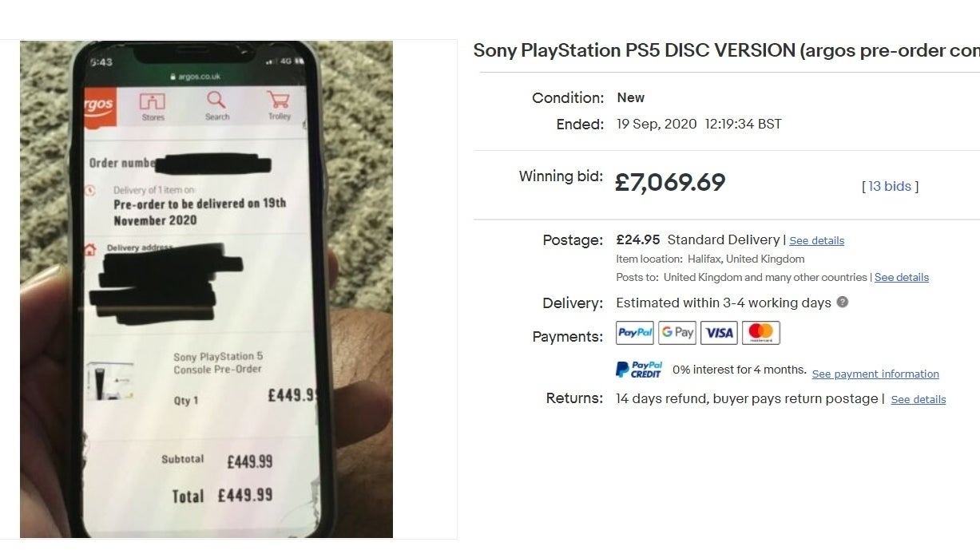Image resolution: width=980 pixels, height=550 pixels.
Task: Click the delivery estimate help icon
Action: click(842, 303)
